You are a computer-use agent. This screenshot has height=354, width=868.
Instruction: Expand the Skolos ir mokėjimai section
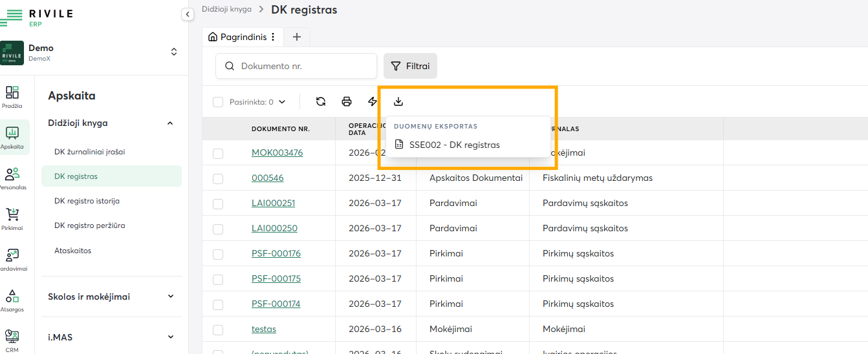(171, 297)
